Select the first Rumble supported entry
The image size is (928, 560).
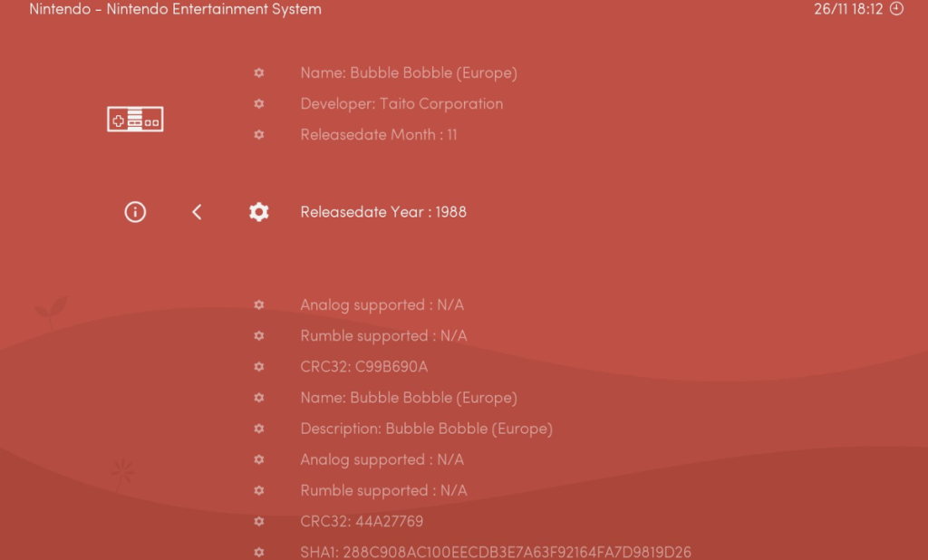[383, 336]
